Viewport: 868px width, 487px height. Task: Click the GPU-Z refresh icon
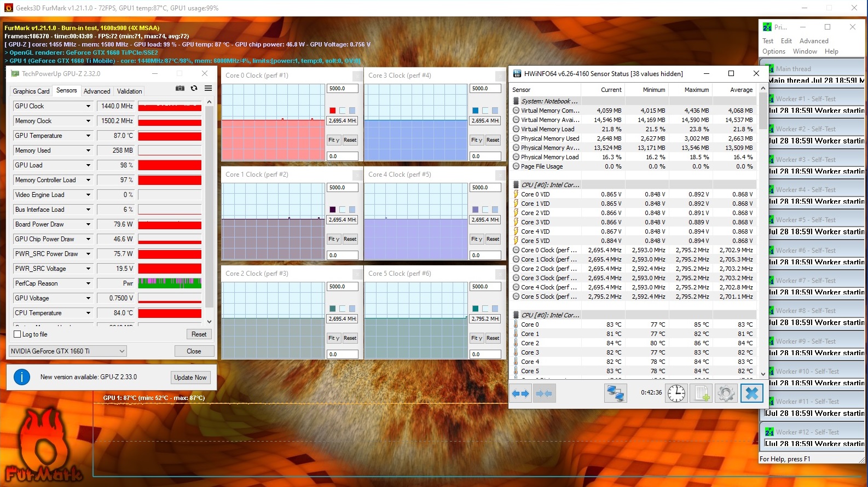click(x=194, y=88)
